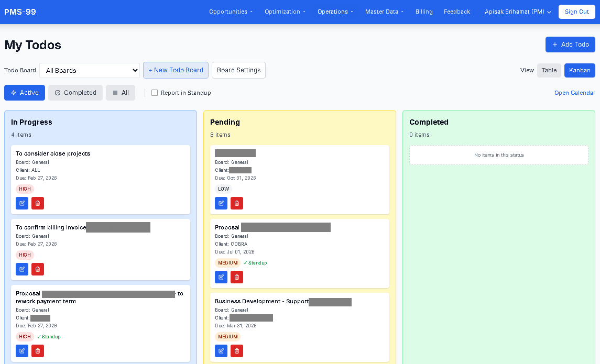Go to the Billing section
Screen dimensions: 600x364
pyautogui.click(x=424, y=12)
